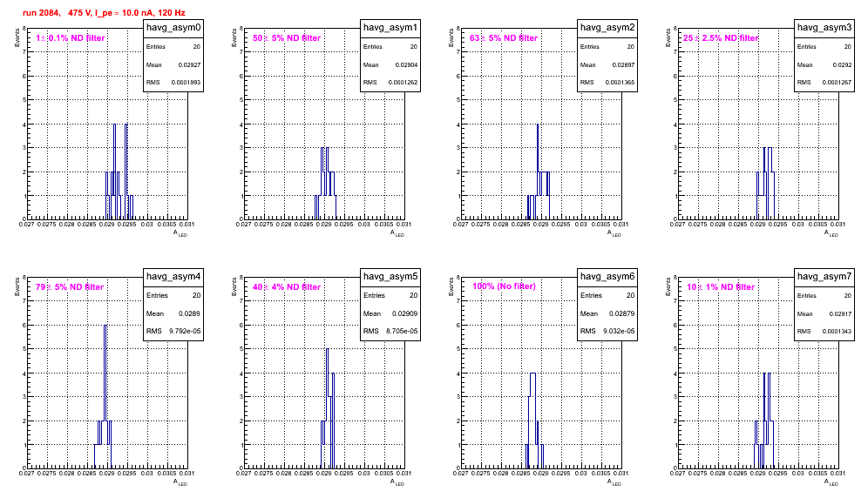The width and height of the screenshot is (868, 498).
Task: Click the A_LED axis title under havg_asym7
Action: tap(831, 482)
